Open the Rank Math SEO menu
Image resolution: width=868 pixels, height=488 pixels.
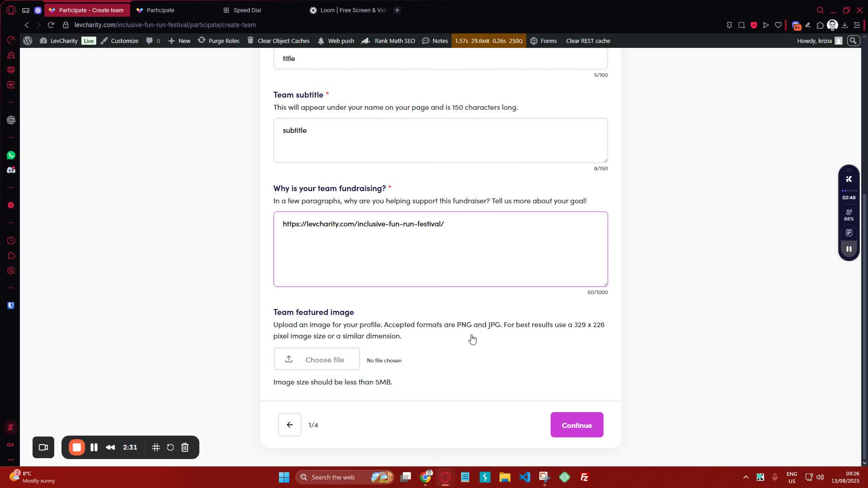point(394,41)
